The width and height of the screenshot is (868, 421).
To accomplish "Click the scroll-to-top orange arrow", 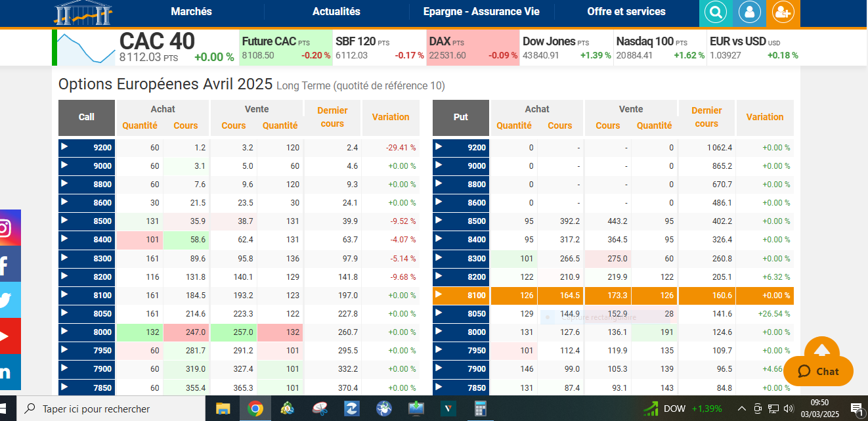I will [821, 348].
